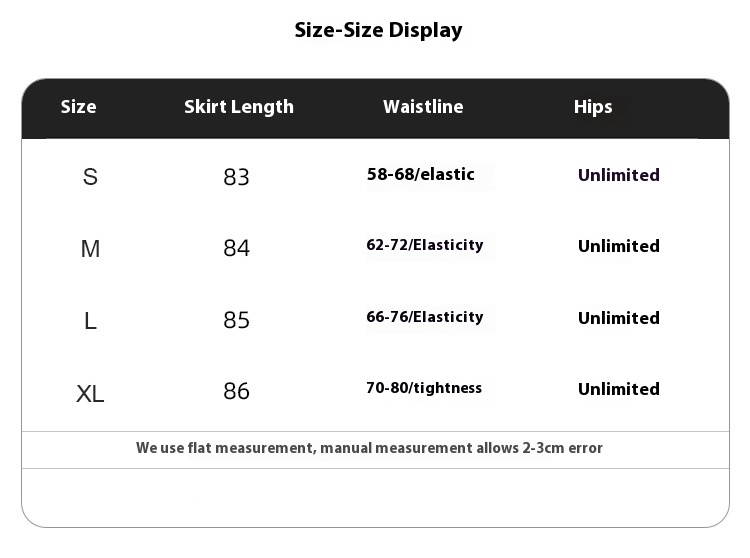
Task: Select the Size column header
Action: [x=79, y=107]
